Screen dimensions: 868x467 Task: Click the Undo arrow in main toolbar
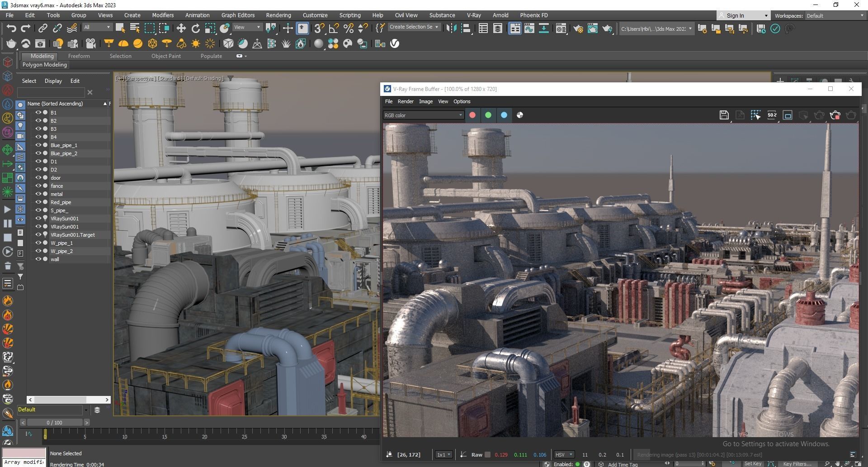point(11,29)
